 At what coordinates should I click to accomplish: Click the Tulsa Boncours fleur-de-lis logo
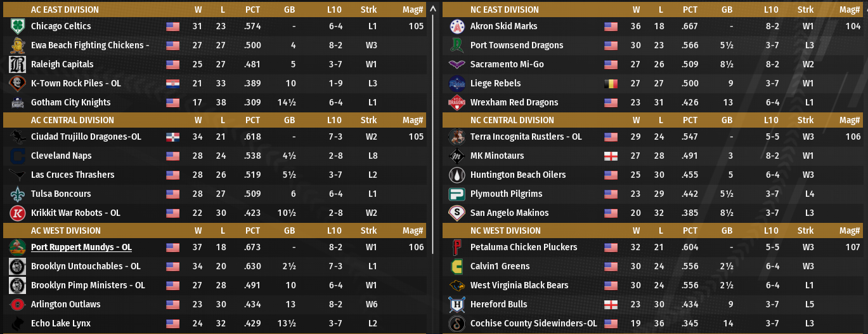(x=17, y=194)
